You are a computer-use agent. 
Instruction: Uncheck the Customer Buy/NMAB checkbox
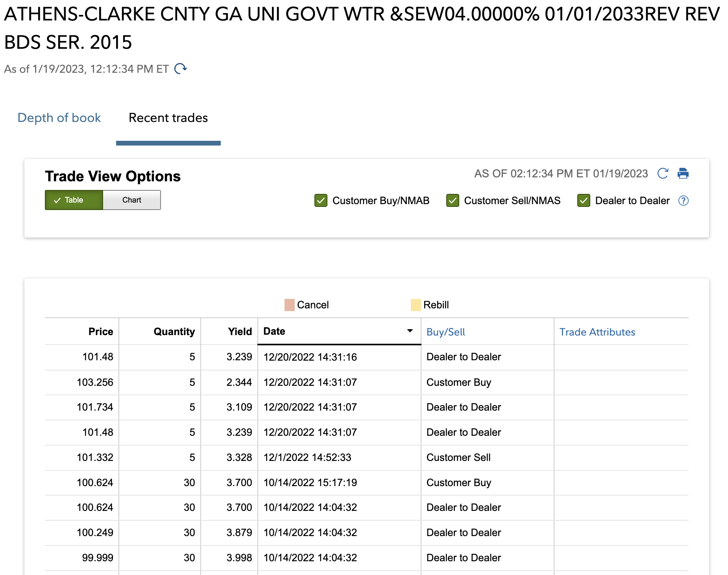321,201
